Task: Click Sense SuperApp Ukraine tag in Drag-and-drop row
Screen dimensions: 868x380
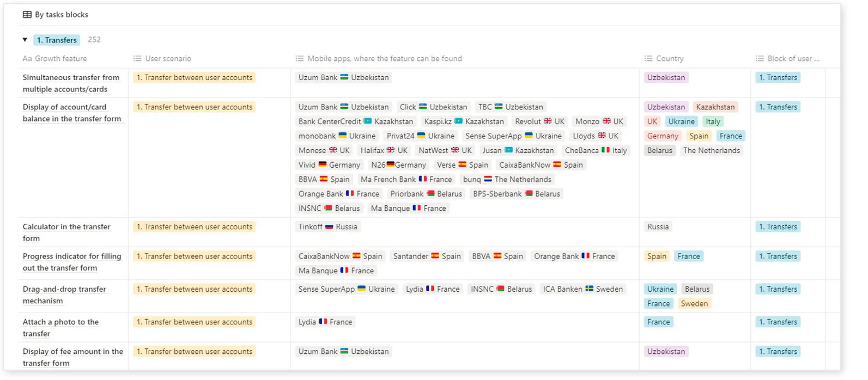Action: click(x=347, y=289)
